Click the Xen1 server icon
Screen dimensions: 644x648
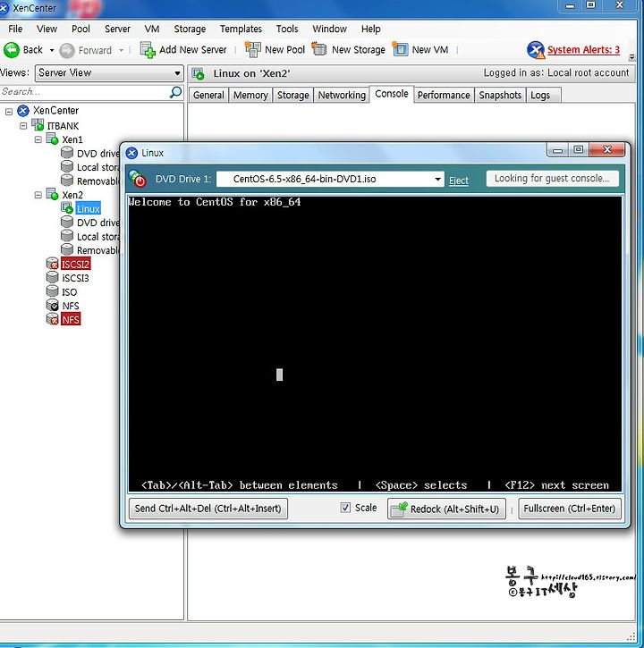52,139
